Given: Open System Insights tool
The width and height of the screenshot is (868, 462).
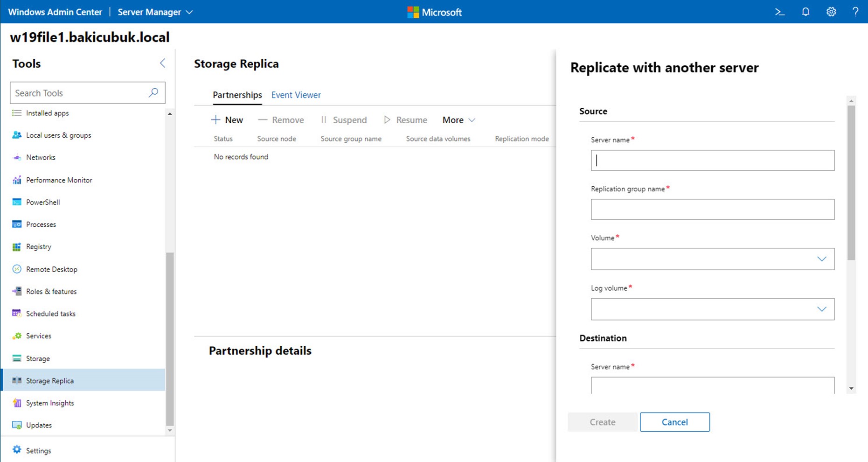Looking at the screenshot, I should pos(50,403).
